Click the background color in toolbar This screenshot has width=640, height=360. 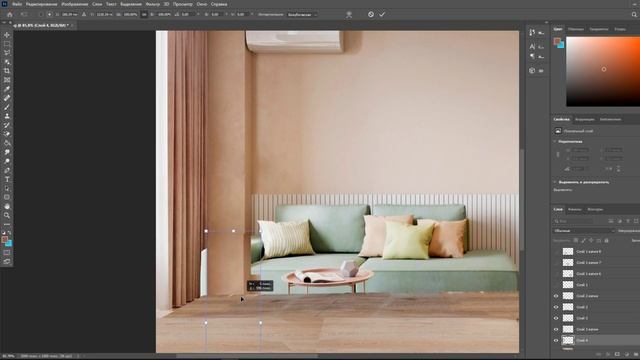pyautogui.click(x=9, y=244)
